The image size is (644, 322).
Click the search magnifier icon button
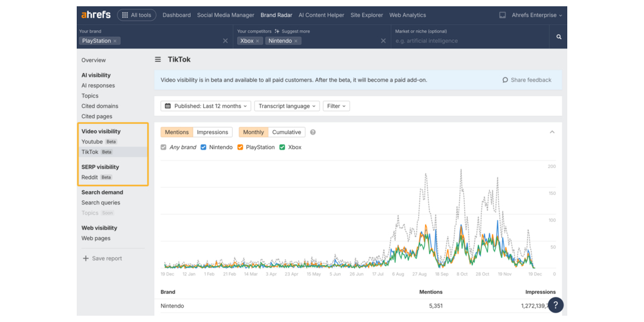[x=558, y=37]
